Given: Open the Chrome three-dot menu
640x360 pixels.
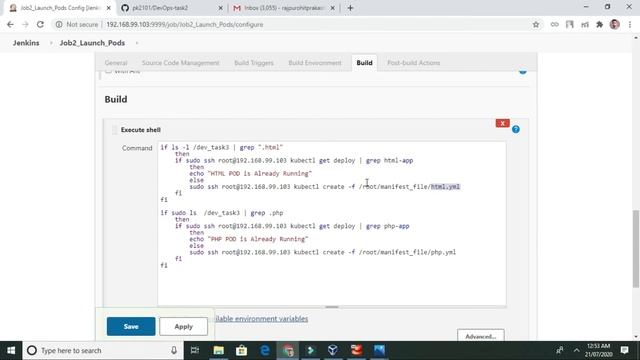Looking at the screenshot, I should pyautogui.click(x=630, y=24).
